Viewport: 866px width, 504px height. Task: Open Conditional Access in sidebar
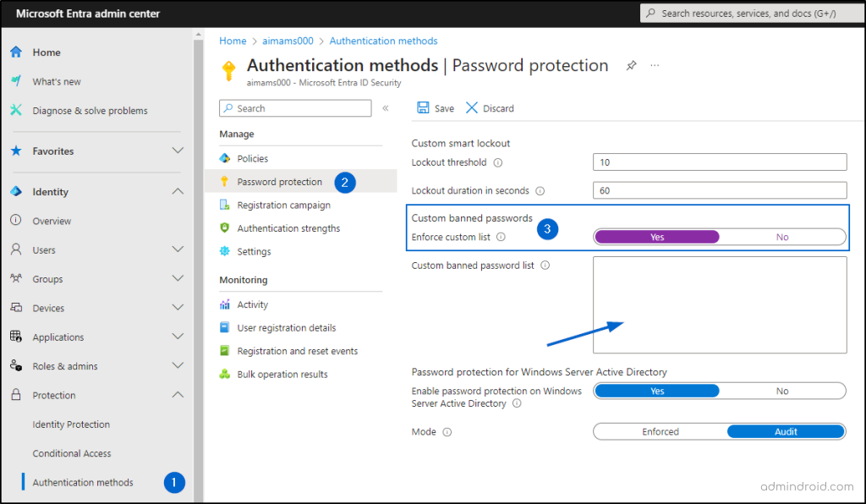pyautogui.click(x=71, y=453)
